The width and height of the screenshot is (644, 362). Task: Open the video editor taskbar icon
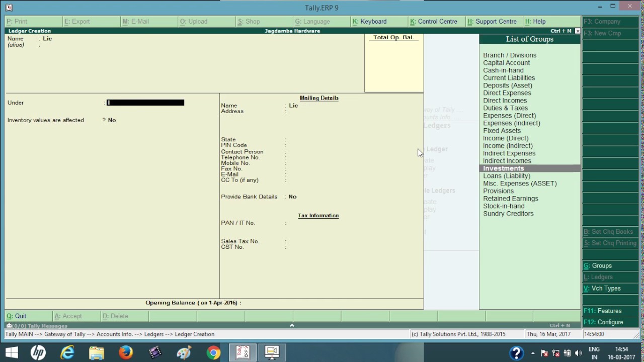(x=155, y=353)
